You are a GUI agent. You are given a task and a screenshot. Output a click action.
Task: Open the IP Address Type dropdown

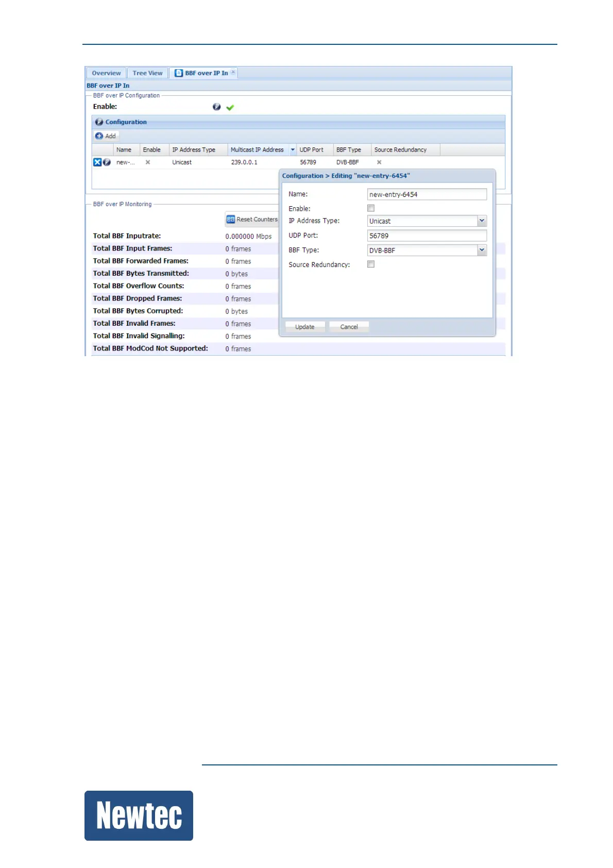482,221
